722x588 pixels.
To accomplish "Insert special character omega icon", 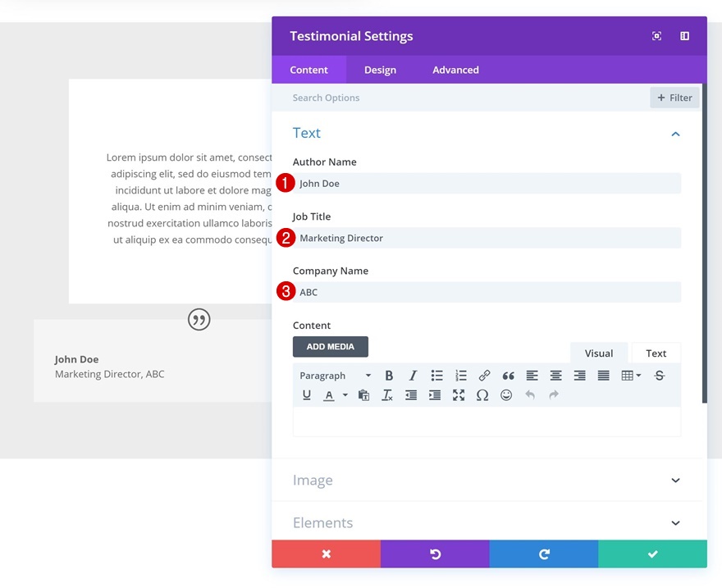I will 482,395.
